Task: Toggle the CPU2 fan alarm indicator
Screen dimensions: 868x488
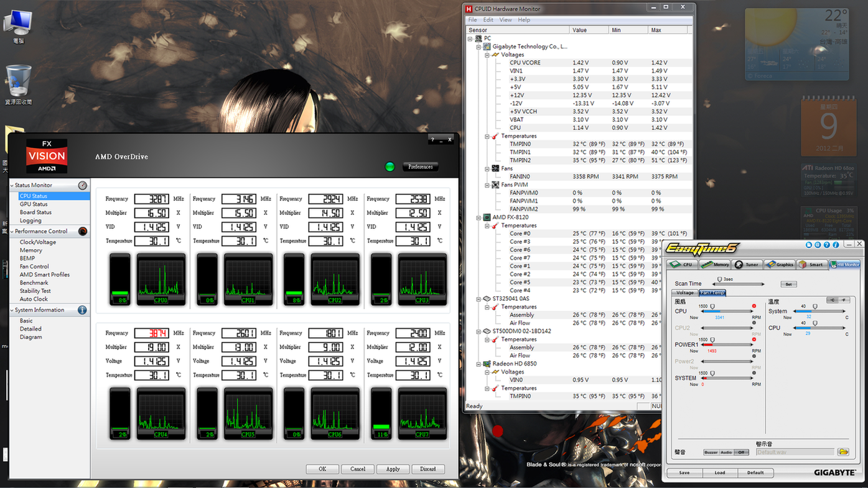Action: [754, 323]
